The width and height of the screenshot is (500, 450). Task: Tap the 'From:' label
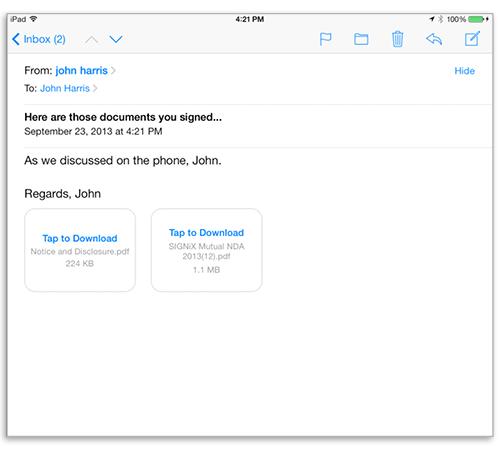(38, 71)
